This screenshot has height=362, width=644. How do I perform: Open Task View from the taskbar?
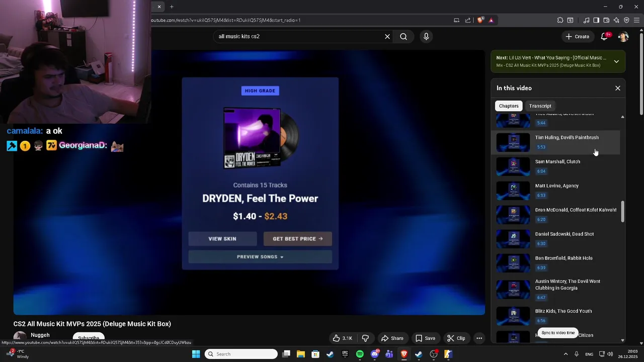[x=286, y=354]
